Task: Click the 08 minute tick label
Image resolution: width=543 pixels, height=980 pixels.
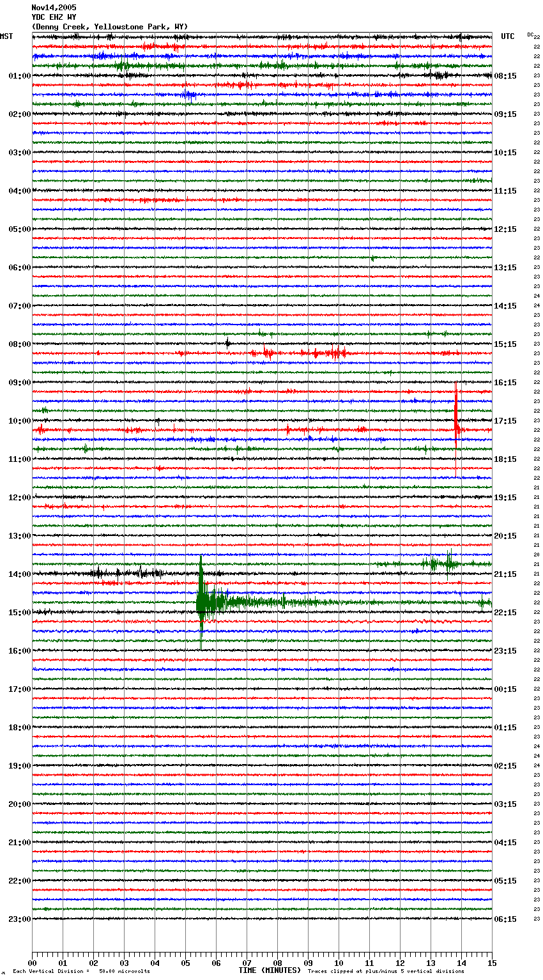Action: pyautogui.click(x=277, y=963)
